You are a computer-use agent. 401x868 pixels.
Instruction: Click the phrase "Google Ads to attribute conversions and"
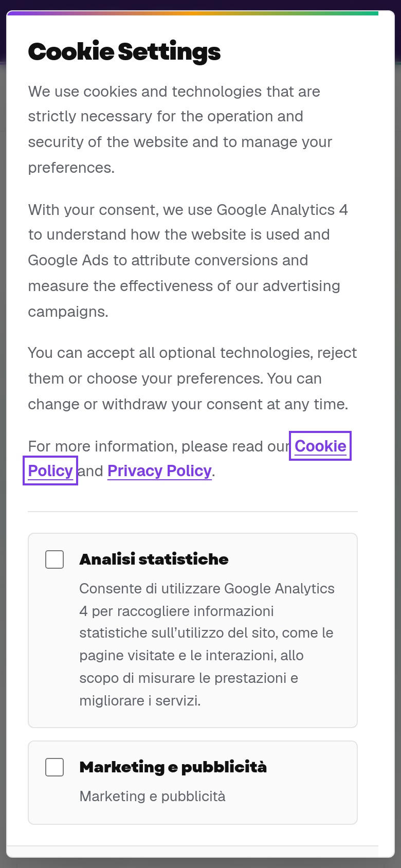coord(168,260)
